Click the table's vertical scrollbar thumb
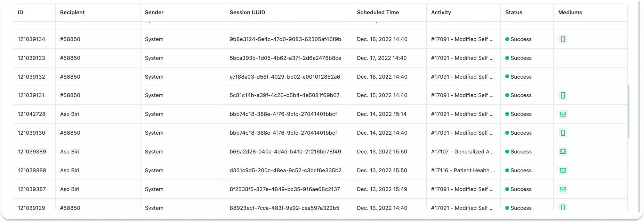 tap(628, 111)
